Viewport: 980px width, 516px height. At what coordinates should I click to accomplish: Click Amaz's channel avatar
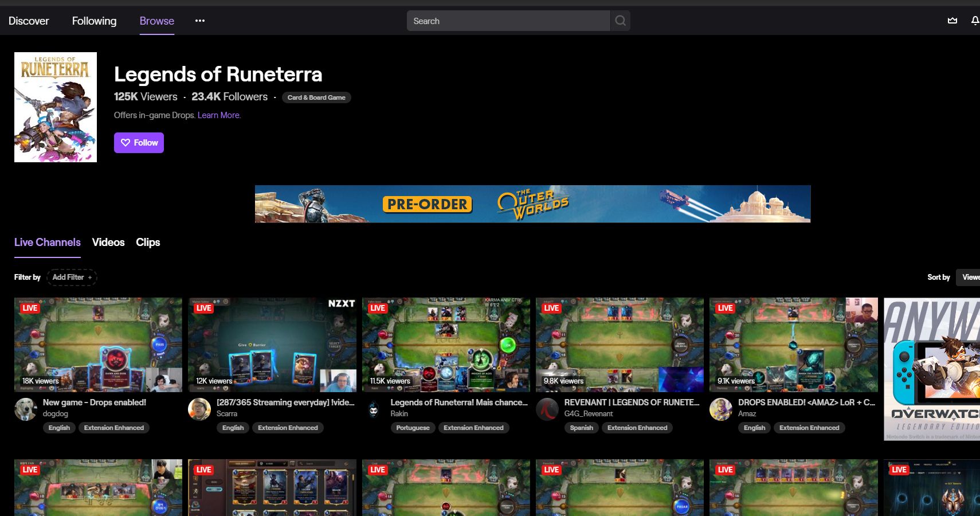point(721,409)
